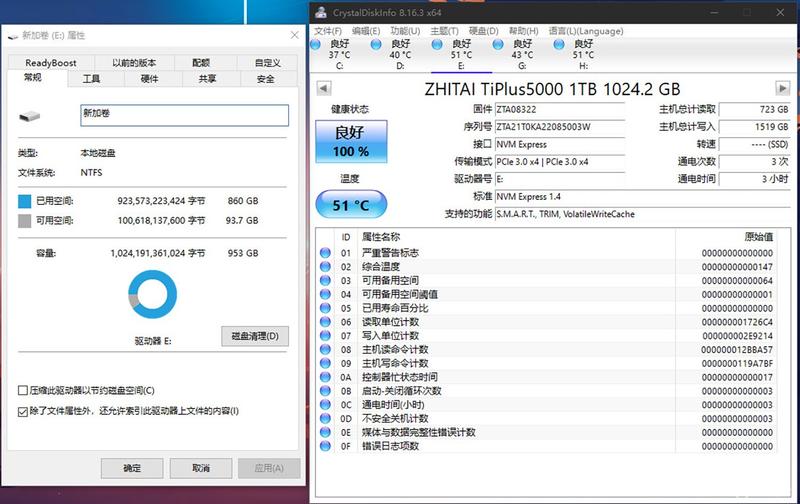Click the gray free-space color swatch
The width and height of the screenshot is (800, 504).
[24, 220]
